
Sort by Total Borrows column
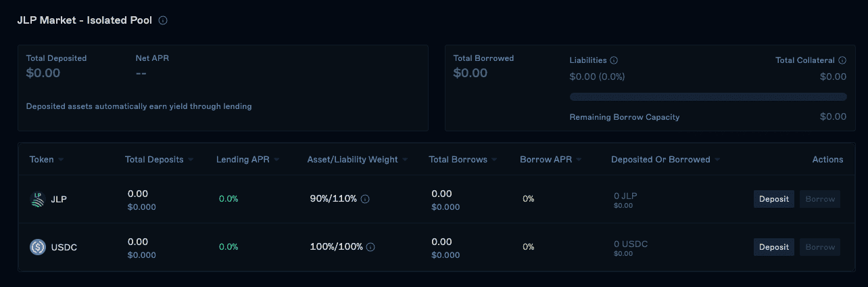462,160
